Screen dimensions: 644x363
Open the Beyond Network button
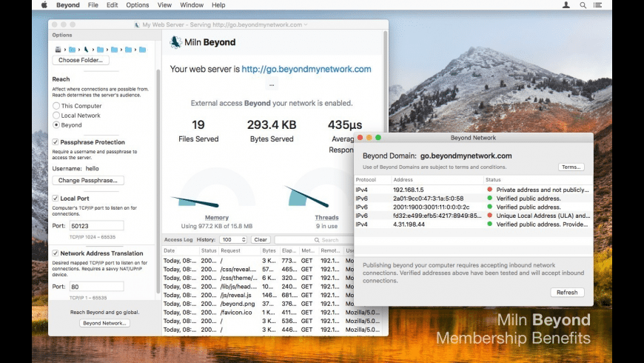[x=104, y=323]
